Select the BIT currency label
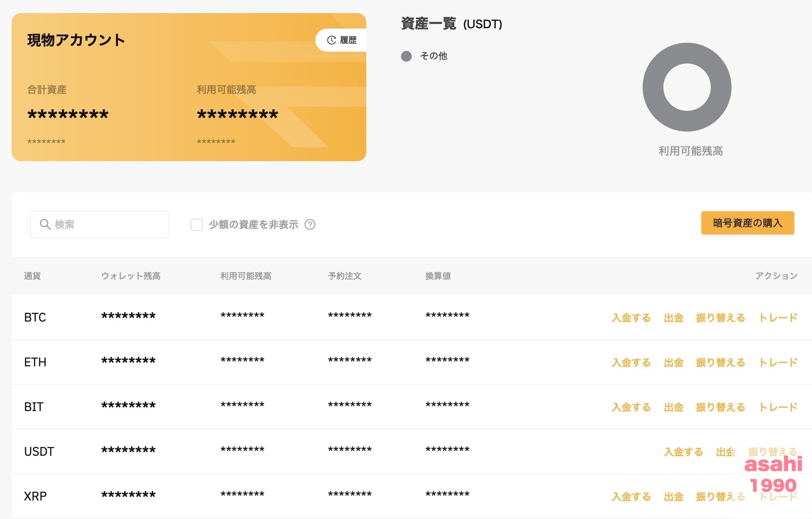This screenshot has height=519, width=812. pos(34,407)
